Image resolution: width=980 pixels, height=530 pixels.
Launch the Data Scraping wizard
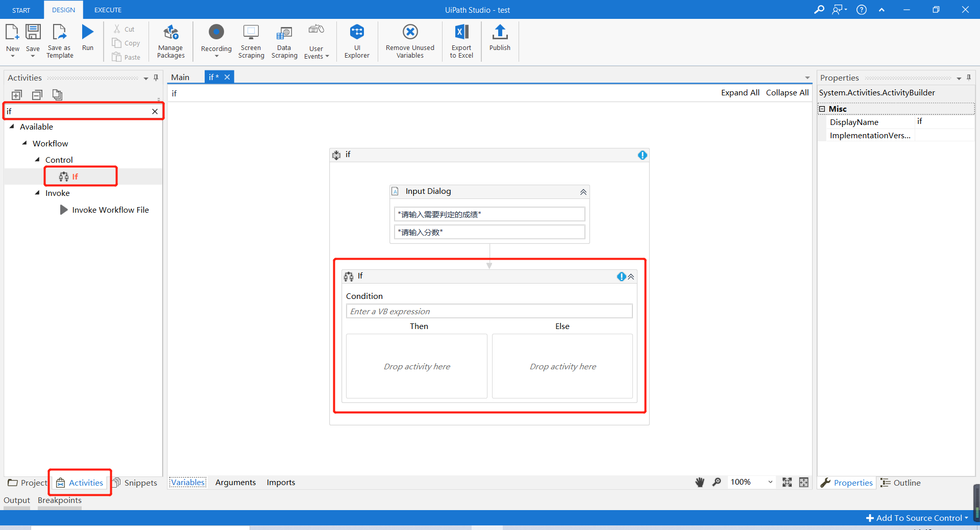(284, 41)
